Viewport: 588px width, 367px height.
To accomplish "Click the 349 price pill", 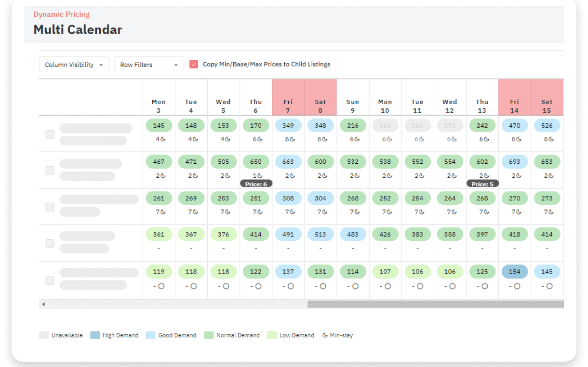I will (x=288, y=126).
